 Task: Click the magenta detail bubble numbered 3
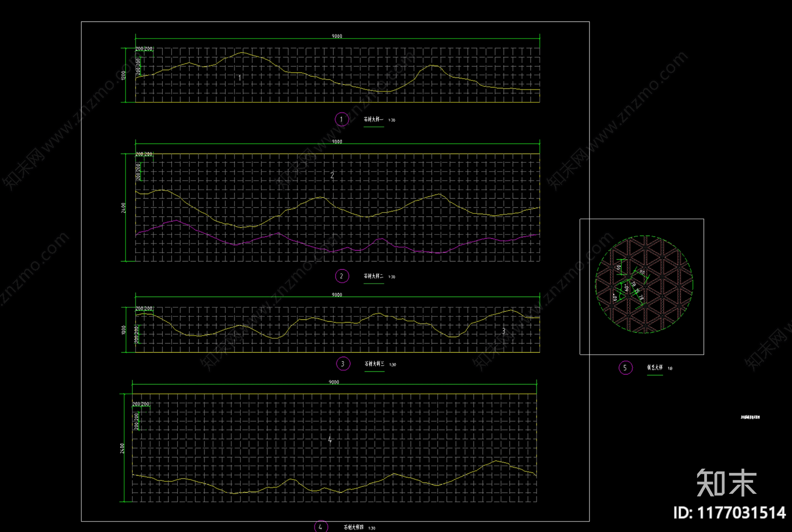point(343,364)
